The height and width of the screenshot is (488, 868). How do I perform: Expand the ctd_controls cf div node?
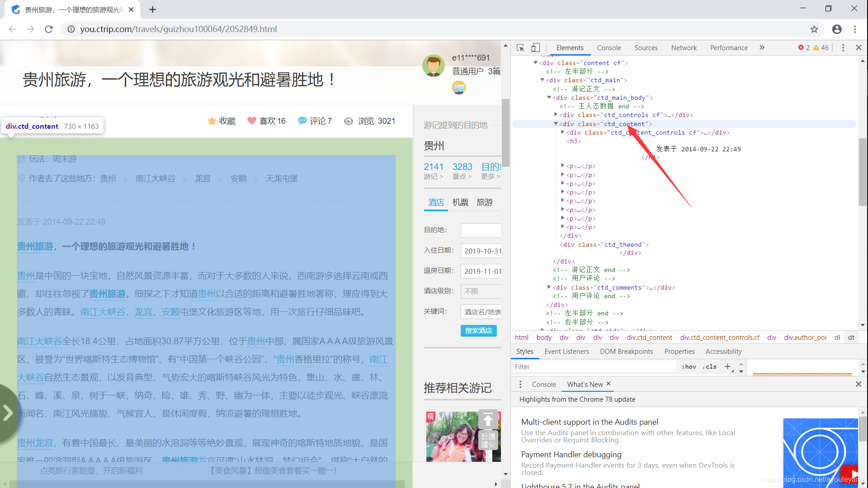pos(556,115)
